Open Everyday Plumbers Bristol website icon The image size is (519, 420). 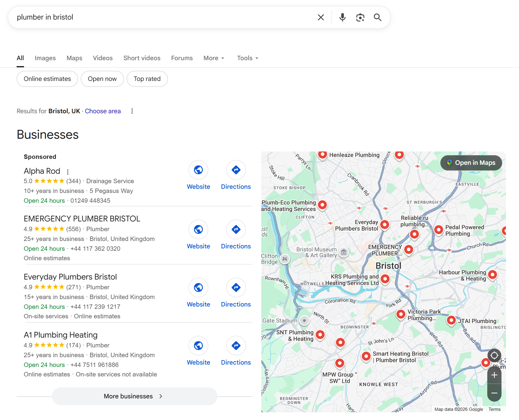[x=198, y=287]
